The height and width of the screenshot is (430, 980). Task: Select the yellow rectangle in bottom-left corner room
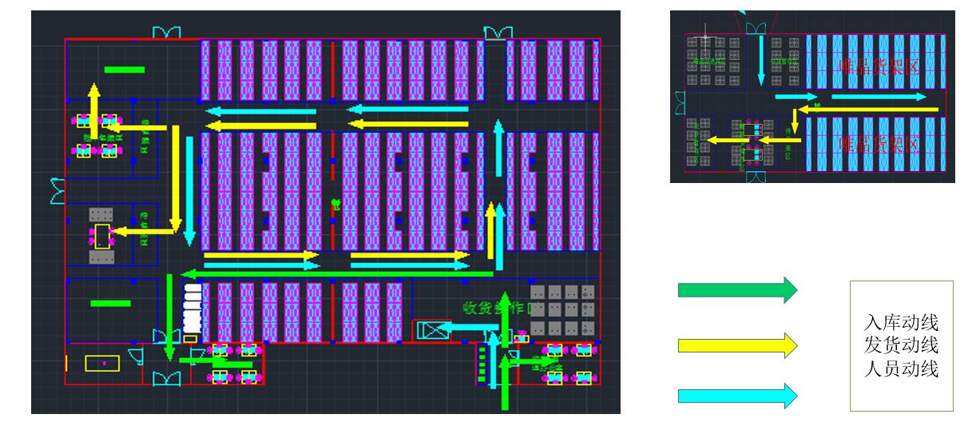pos(103,363)
